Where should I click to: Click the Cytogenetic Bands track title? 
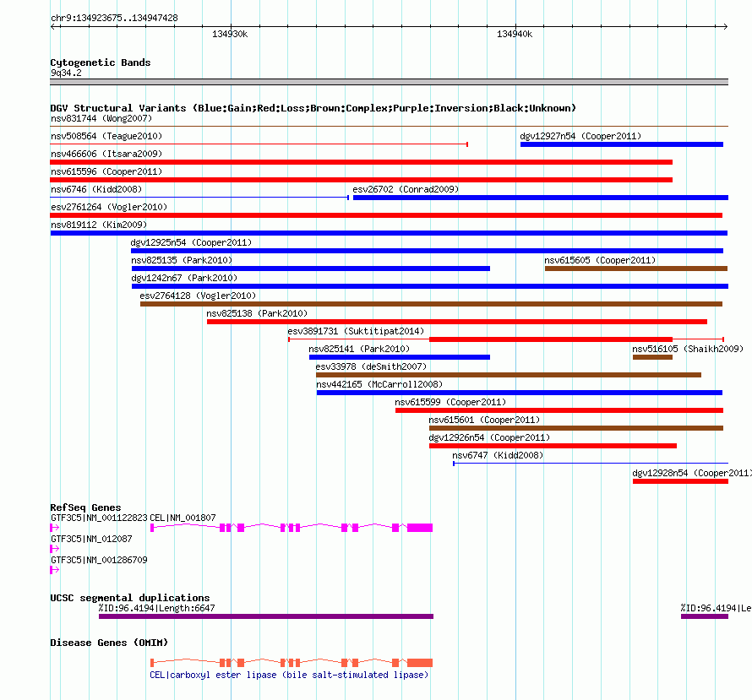click(x=101, y=62)
